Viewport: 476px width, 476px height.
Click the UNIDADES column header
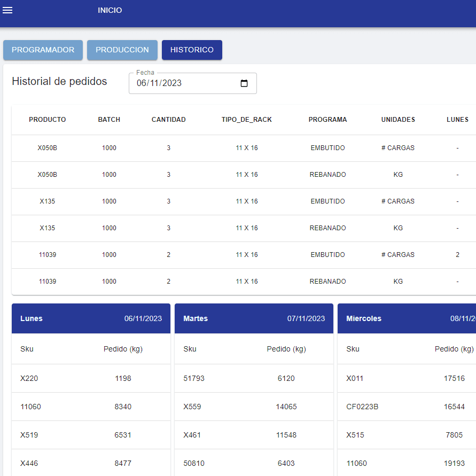click(x=398, y=120)
